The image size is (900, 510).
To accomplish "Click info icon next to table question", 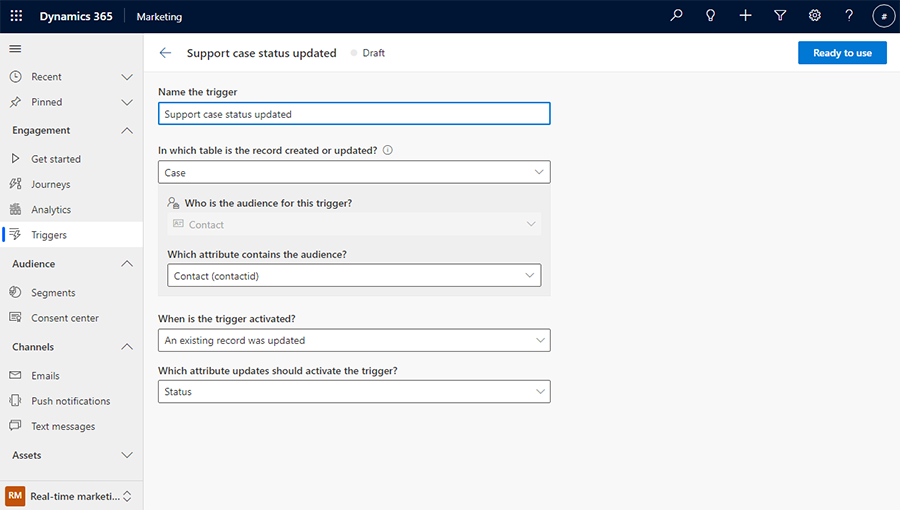I will [388, 150].
